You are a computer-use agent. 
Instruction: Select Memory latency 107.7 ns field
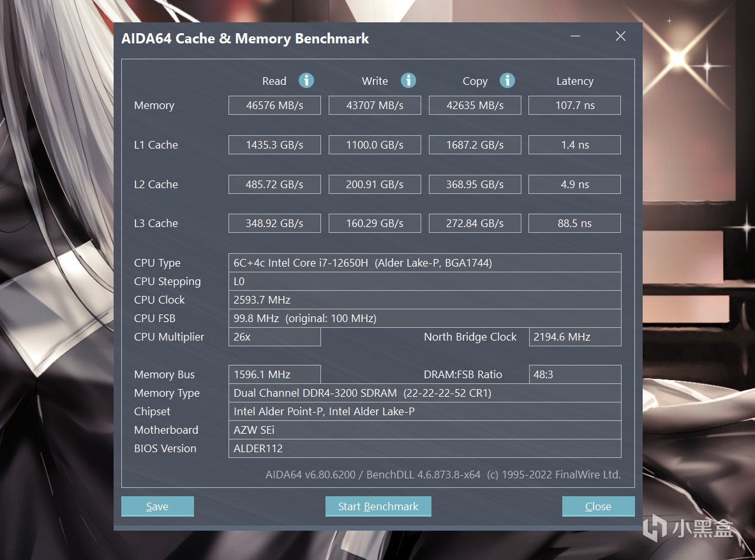pos(575,105)
